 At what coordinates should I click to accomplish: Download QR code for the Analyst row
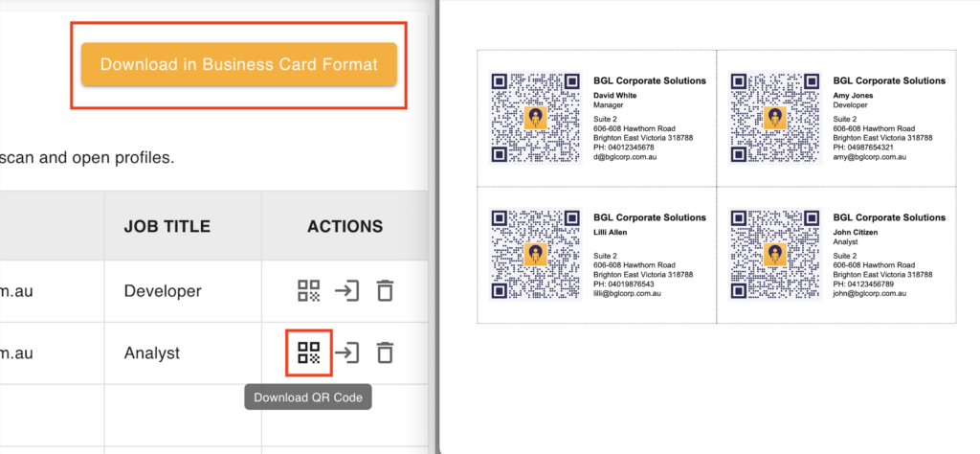[x=308, y=352]
